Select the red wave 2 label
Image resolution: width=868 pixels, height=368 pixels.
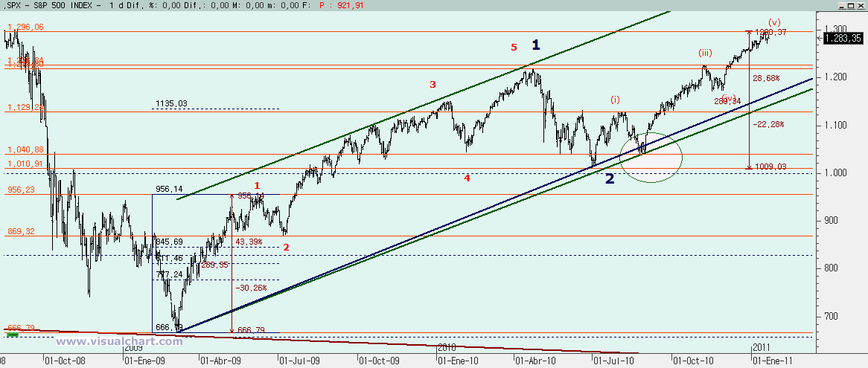pyautogui.click(x=286, y=248)
